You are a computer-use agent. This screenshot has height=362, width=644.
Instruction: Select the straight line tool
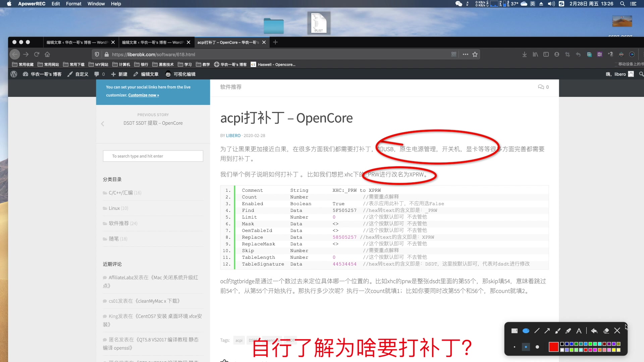[x=537, y=331]
